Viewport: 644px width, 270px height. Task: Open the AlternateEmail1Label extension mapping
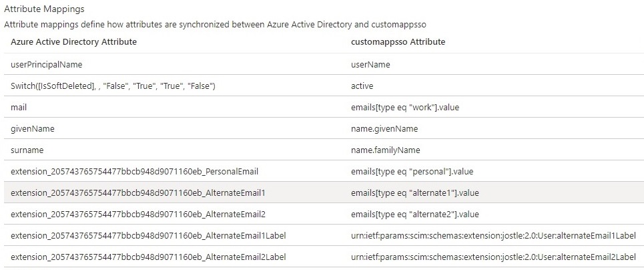[x=148, y=236]
